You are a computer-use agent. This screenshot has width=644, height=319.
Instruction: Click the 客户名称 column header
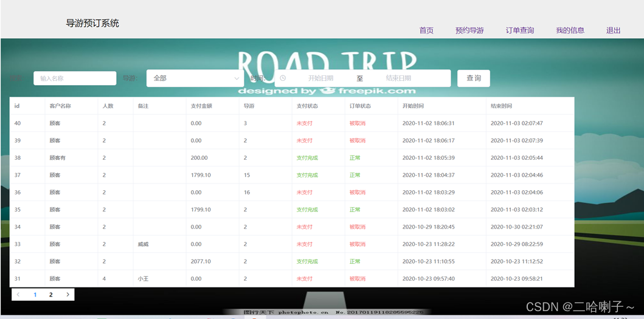(60, 106)
